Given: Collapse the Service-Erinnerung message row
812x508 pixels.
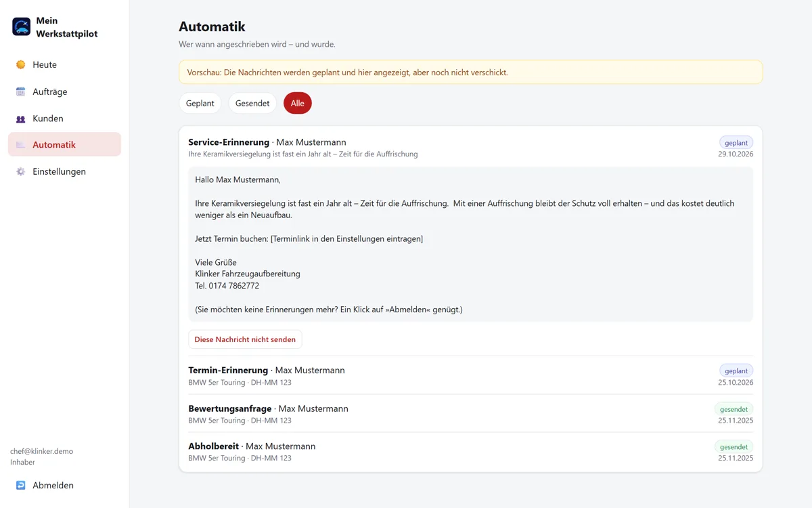Looking at the screenshot, I should click(x=470, y=148).
